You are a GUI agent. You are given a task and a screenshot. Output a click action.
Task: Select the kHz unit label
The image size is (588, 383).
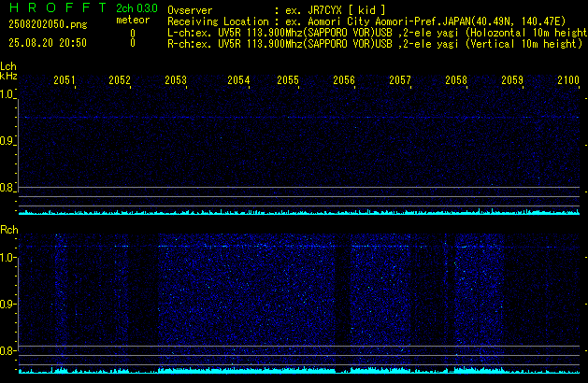click(x=8, y=76)
